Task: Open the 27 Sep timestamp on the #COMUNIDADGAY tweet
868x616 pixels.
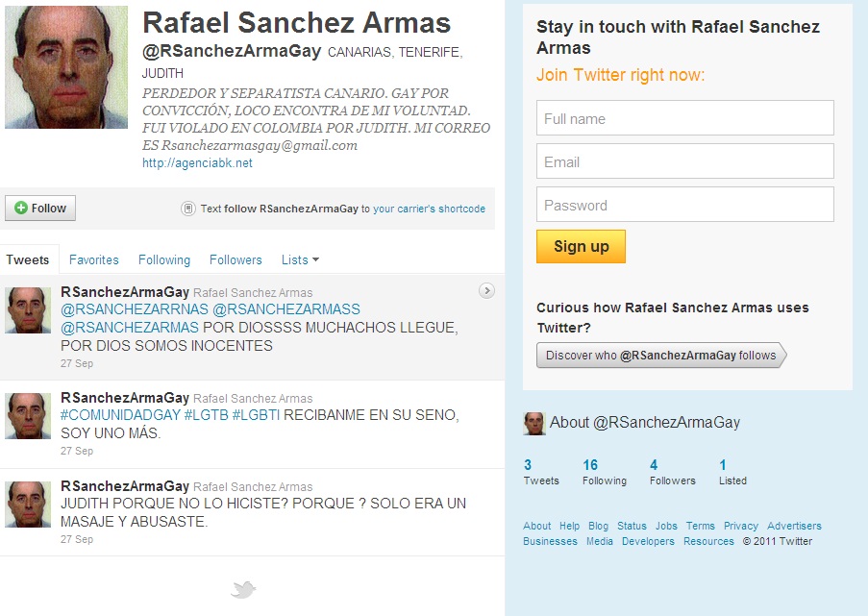Action: (77, 451)
